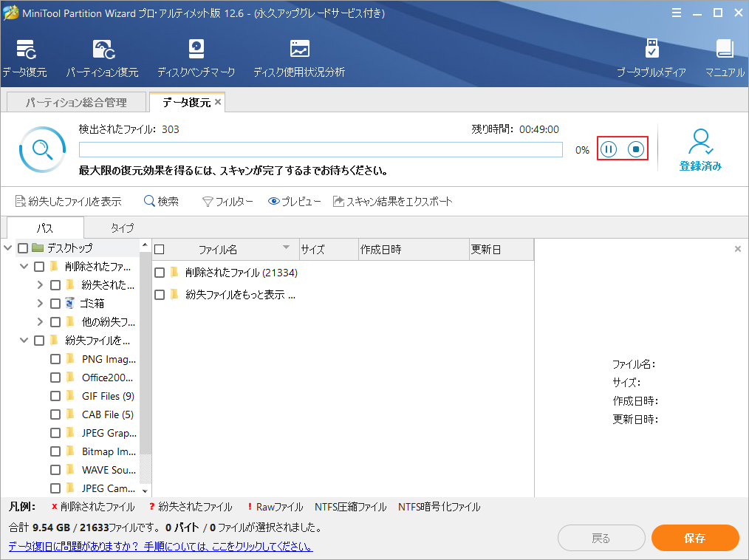
Task: Check the 削除されたファイル (21334) checkbox
Action: click(160, 272)
